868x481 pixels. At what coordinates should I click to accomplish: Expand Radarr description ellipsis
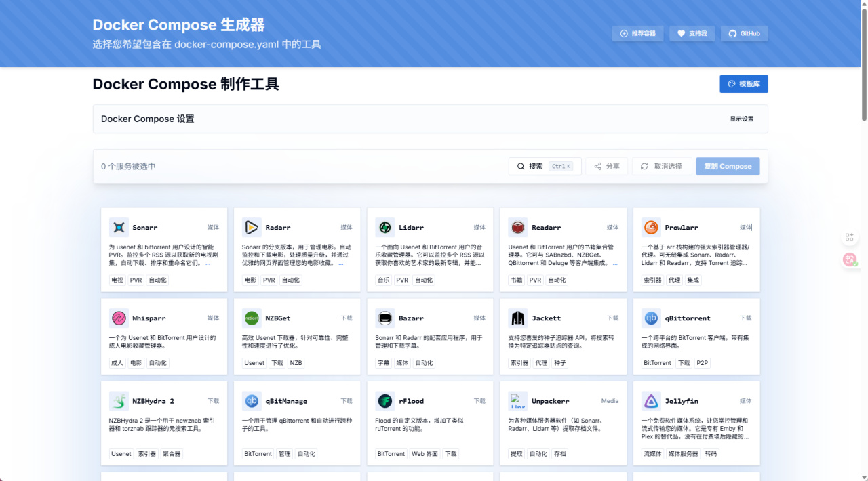pyautogui.click(x=341, y=263)
